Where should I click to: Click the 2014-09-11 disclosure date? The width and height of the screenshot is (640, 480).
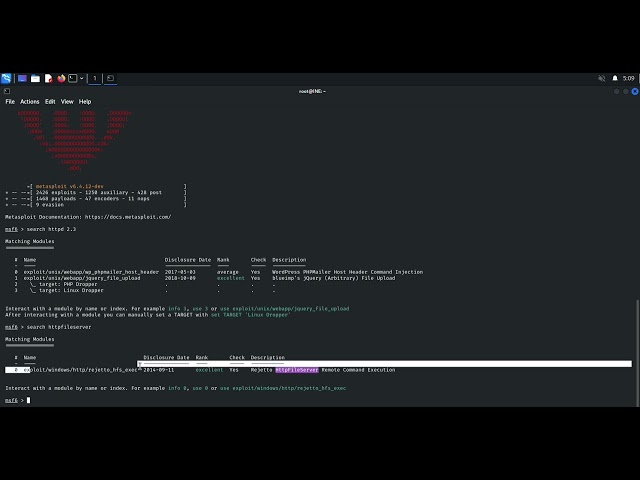coord(159,370)
